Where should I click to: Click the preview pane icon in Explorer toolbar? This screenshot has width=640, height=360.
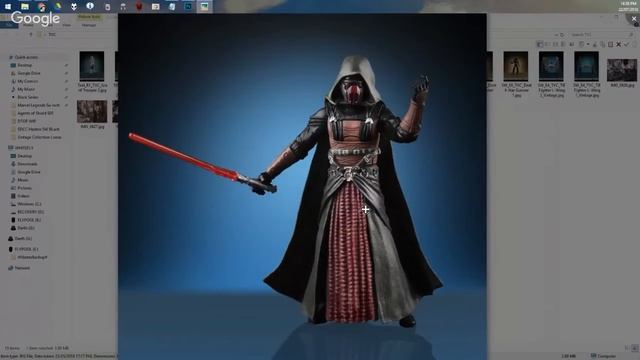tap(540, 44)
